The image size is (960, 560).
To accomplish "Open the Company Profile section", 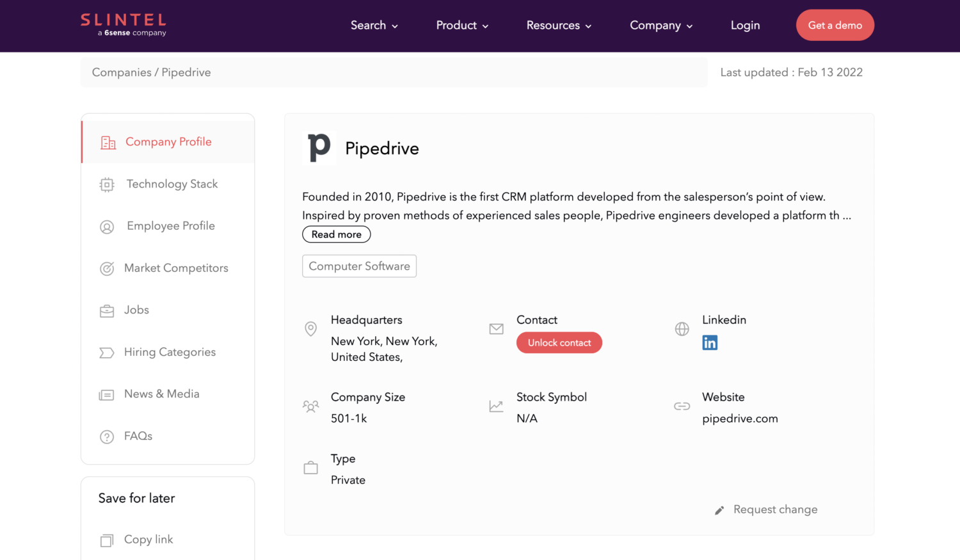I will click(168, 142).
